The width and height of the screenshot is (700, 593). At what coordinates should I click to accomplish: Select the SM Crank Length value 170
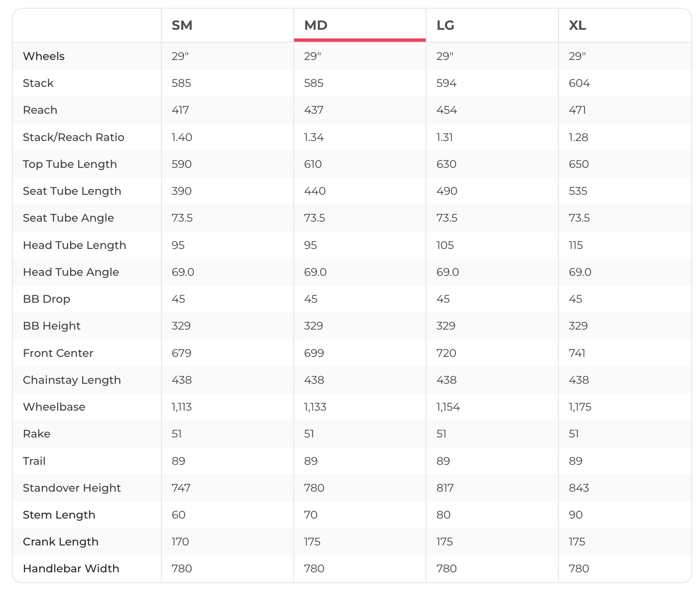tap(180, 542)
